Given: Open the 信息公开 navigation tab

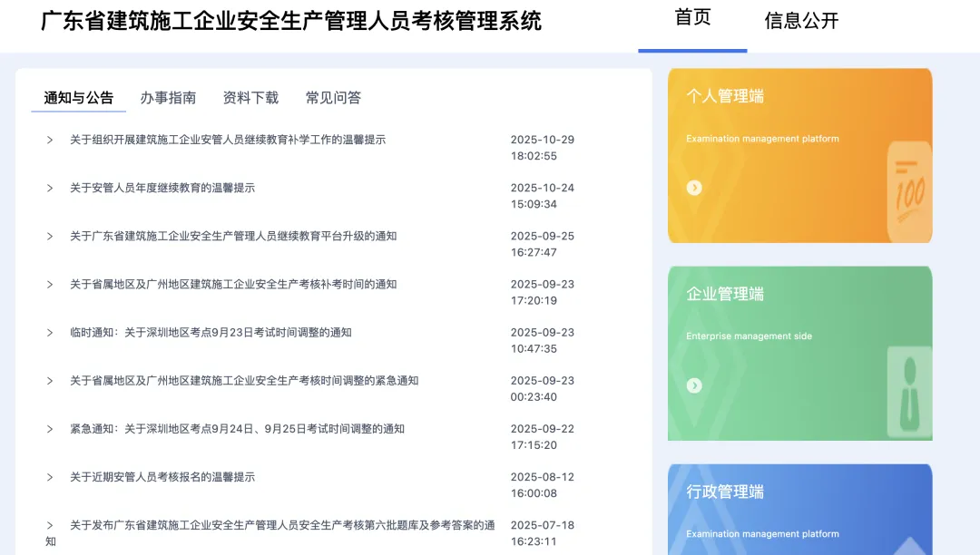Looking at the screenshot, I should coord(801,21).
